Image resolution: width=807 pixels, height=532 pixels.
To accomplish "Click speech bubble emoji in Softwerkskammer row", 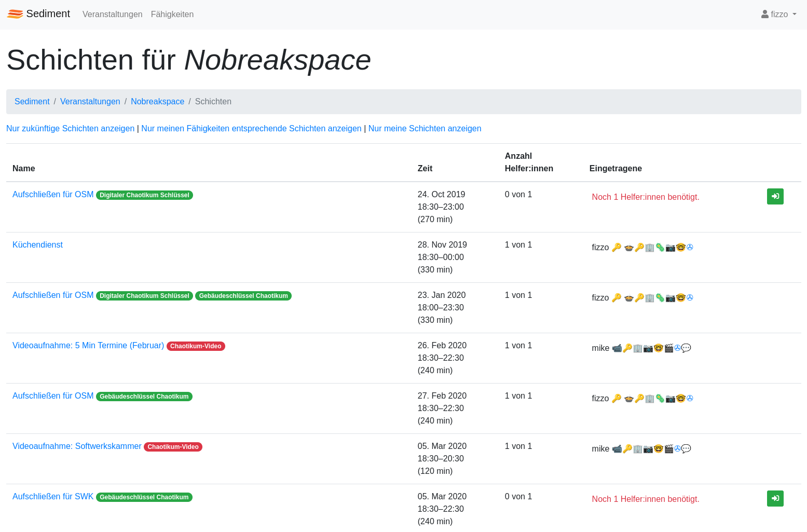I will (x=686, y=449).
